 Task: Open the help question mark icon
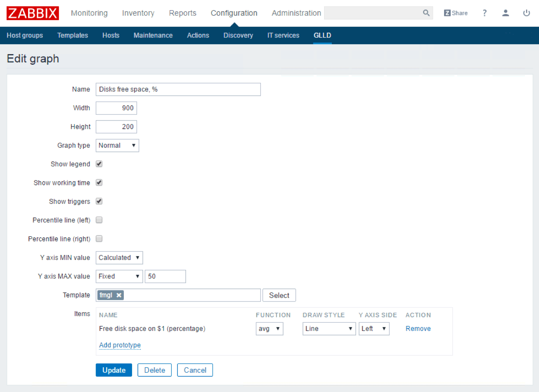click(x=485, y=13)
